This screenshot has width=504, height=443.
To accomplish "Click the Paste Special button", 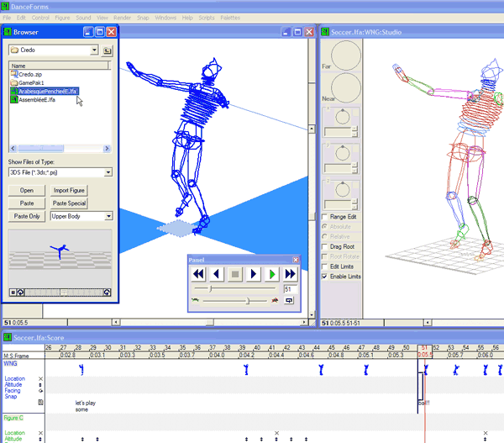I will [x=69, y=203].
